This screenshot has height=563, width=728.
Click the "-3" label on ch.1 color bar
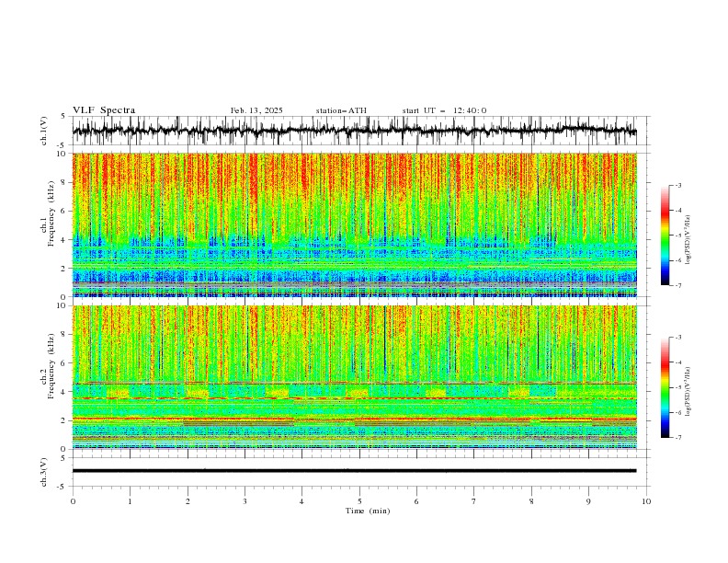pyautogui.click(x=678, y=185)
